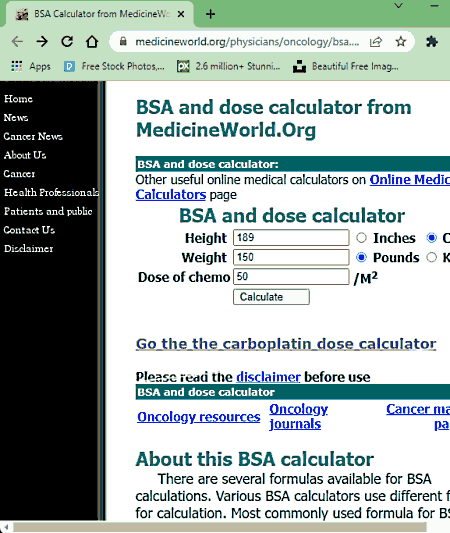Open the Extensions puzzle icon
450x533 pixels.
[432, 41]
